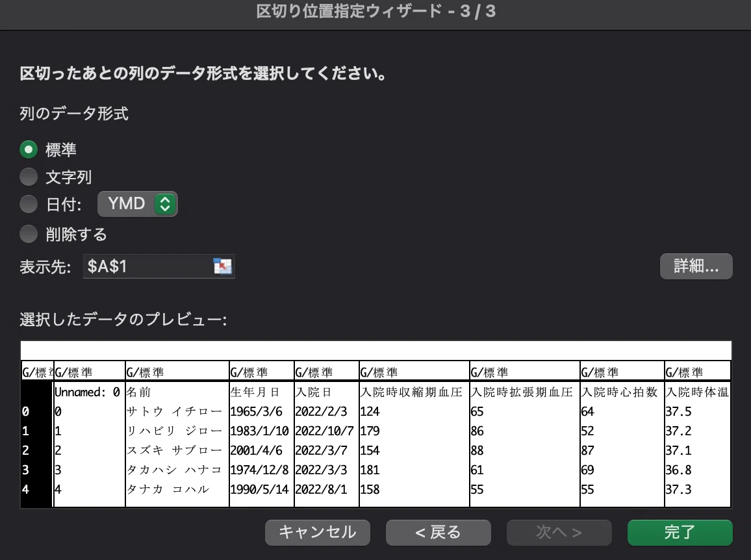Select the 文字列 radio button
Viewport: 751px width, 560px height.
coord(29,177)
